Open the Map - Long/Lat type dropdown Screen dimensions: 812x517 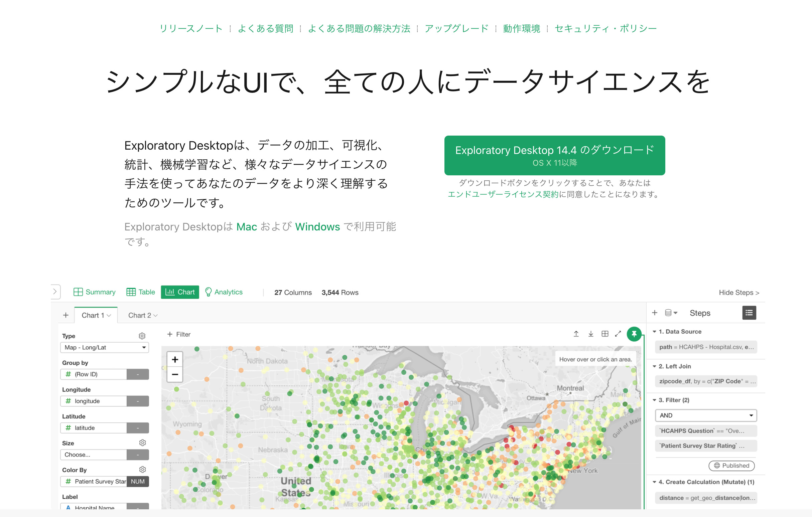click(x=104, y=347)
